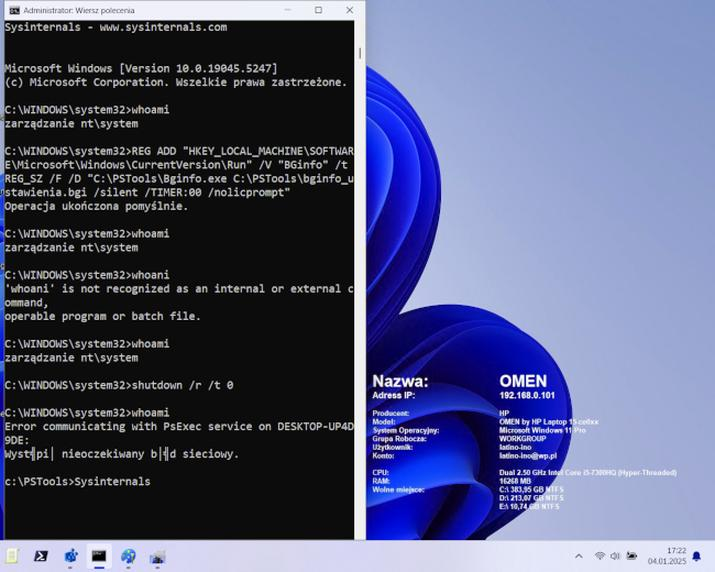Show hidden tray icons with the chevron
Viewport: 715px width, 572px height.
[579, 556]
